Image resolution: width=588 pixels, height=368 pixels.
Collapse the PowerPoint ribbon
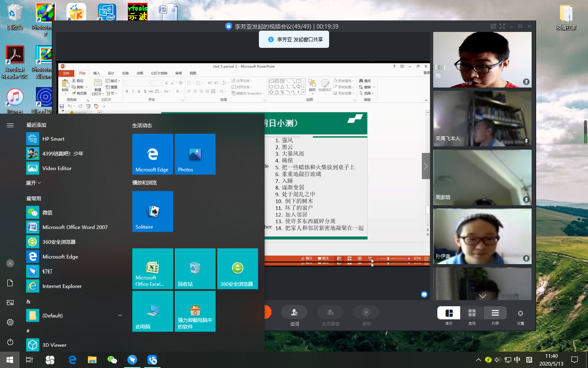coord(426,100)
